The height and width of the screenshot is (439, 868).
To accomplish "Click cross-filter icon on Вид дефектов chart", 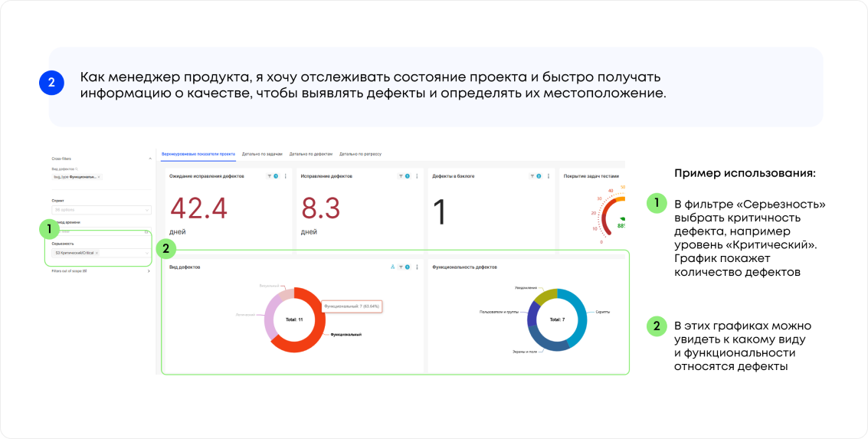I will click(392, 267).
